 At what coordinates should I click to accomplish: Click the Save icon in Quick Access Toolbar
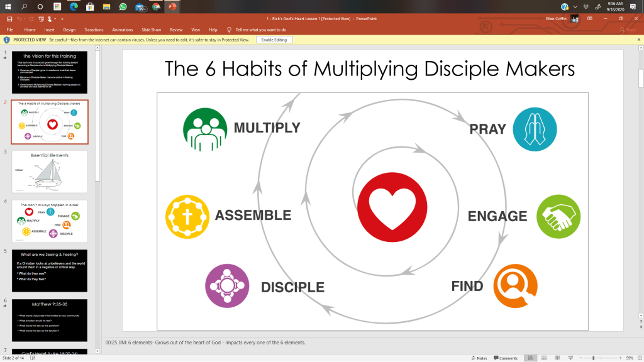pos(9,19)
